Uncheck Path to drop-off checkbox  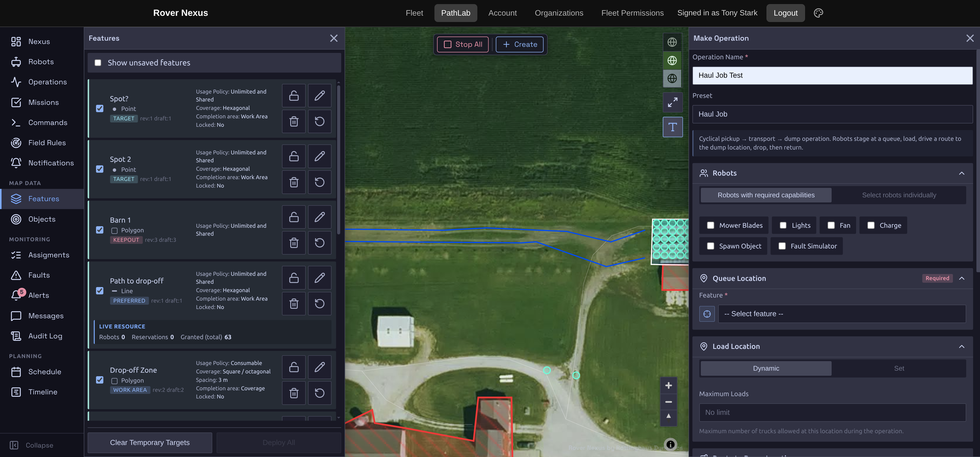click(100, 291)
